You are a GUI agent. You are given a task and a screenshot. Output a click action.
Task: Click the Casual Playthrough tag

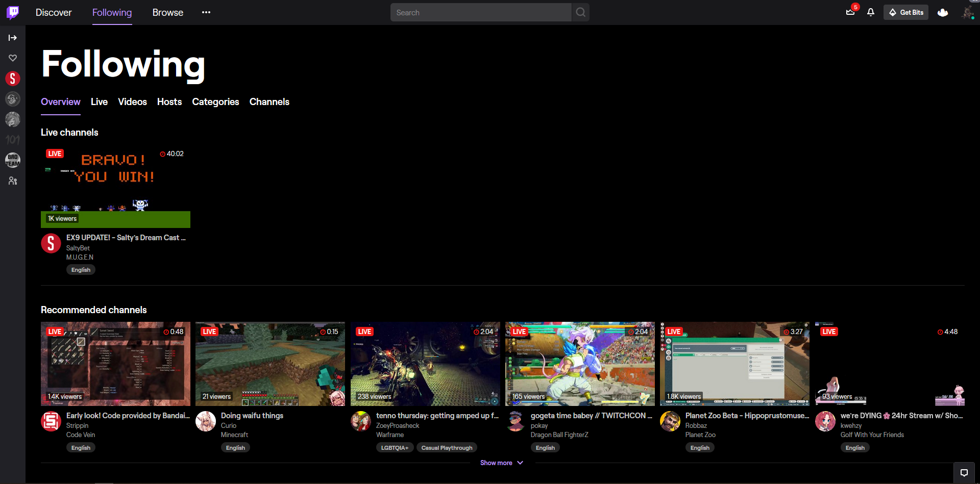click(447, 448)
